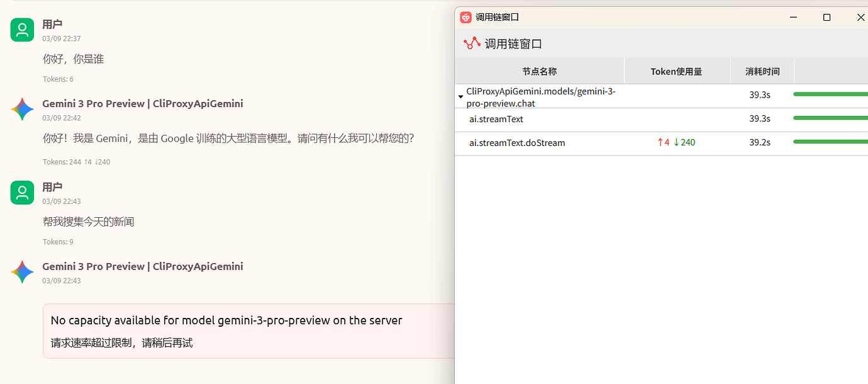Click the second Gemini 3 Pro Preview model name
This screenshot has height=384, width=868.
(143, 266)
